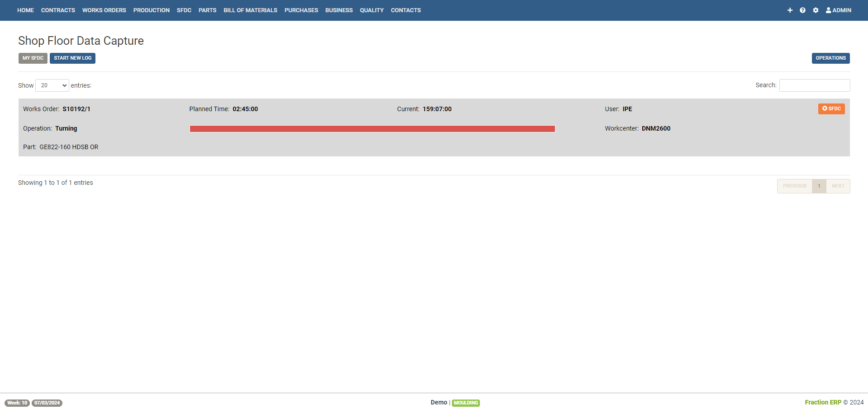Go to the HOME menu item
Viewport: 868px width, 409px height.
pyautogui.click(x=25, y=10)
